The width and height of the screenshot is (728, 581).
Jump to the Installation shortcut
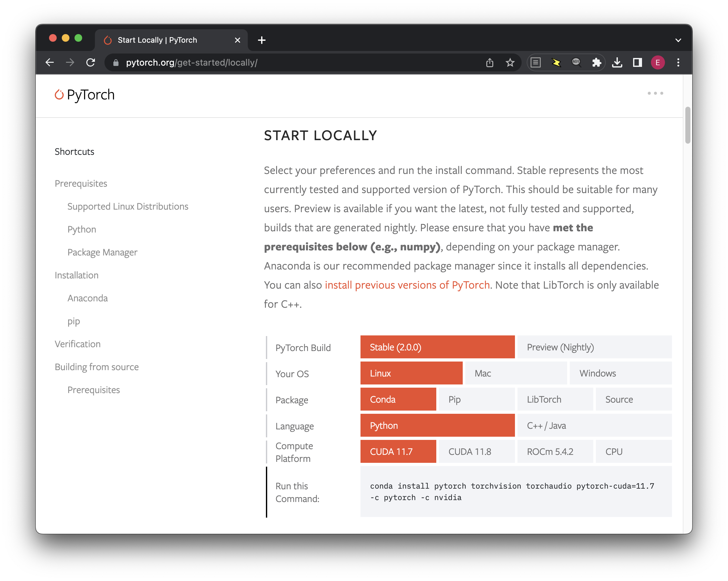click(x=77, y=275)
